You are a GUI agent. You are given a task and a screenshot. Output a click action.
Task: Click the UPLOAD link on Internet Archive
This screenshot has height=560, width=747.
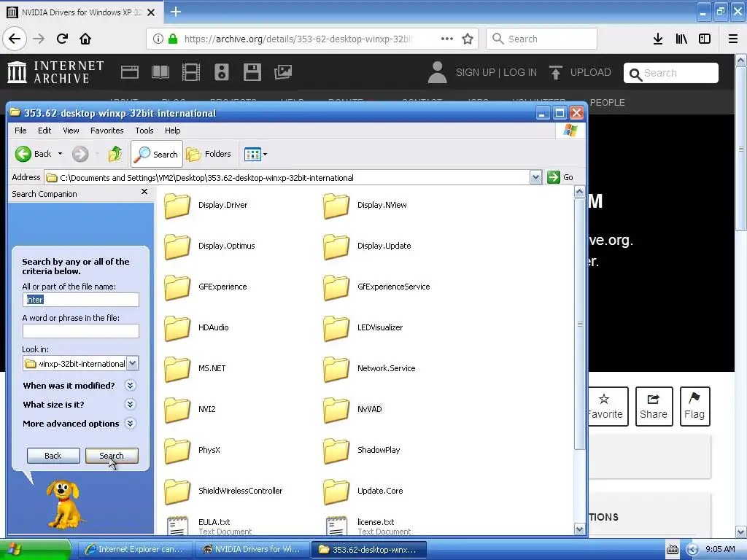[580, 72]
